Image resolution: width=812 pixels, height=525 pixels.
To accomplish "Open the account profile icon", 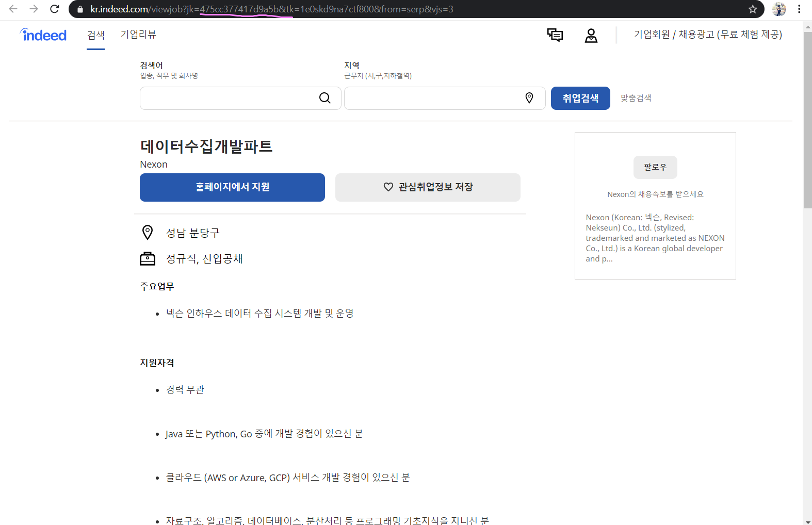I will point(591,35).
